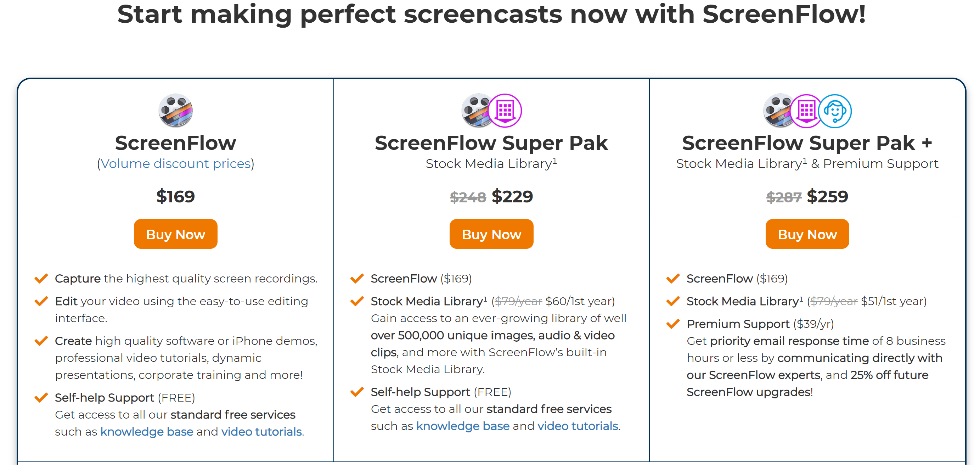Screen dimensions: 980x465
Task: Click the film reel icon in Super Pak + plan
Action: [778, 110]
